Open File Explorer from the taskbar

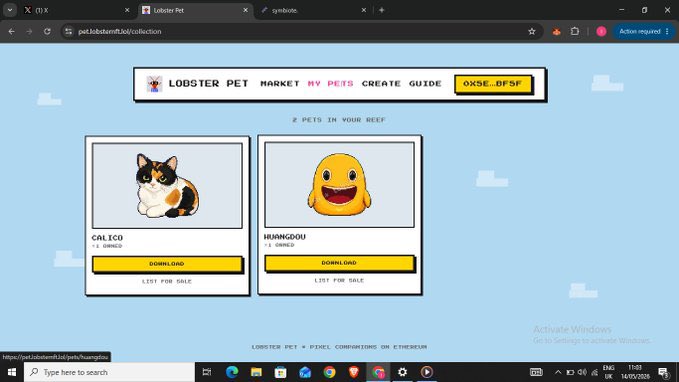pos(256,372)
